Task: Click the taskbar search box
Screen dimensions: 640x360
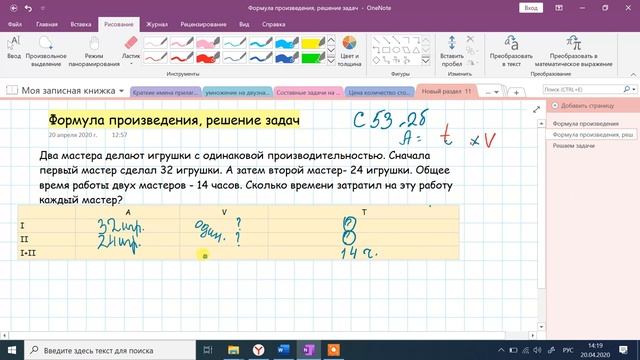Action: pyautogui.click(x=110, y=350)
